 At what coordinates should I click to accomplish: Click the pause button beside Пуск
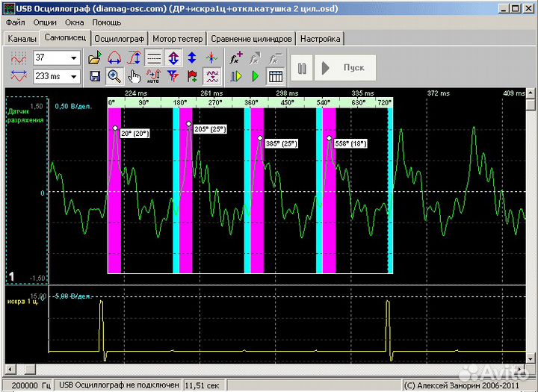(302, 68)
